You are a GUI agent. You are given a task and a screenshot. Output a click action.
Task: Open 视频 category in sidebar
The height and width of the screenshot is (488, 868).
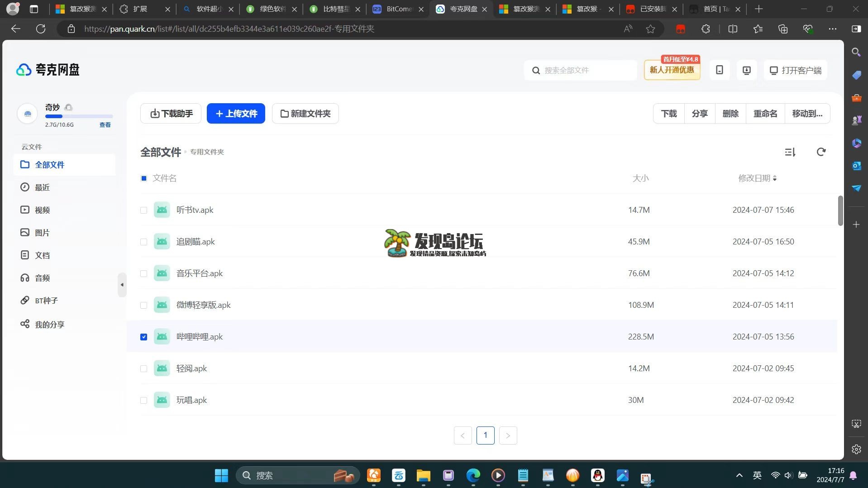[x=64, y=210]
